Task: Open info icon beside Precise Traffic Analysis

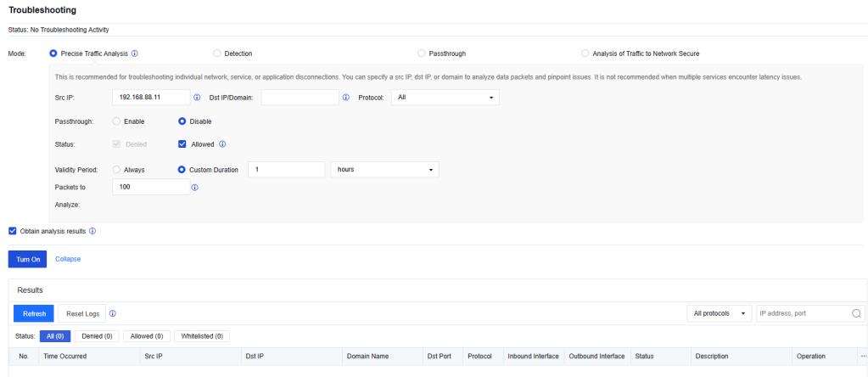Action: (135, 53)
